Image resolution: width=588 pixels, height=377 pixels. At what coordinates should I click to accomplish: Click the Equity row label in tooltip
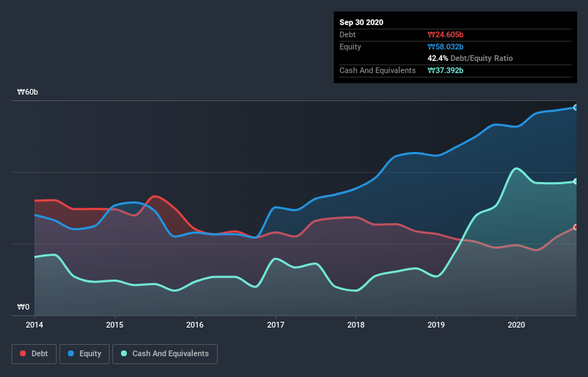(350, 47)
